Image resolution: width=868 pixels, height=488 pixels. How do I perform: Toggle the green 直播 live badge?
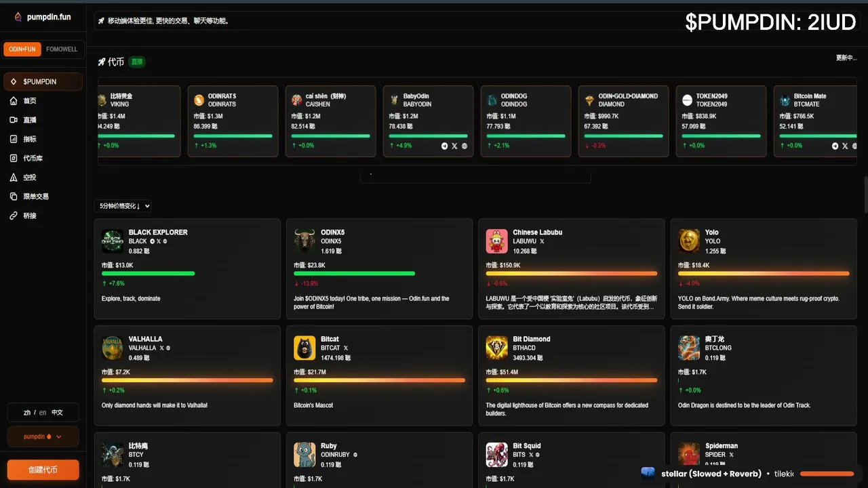pyautogui.click(x=138, y=62)
